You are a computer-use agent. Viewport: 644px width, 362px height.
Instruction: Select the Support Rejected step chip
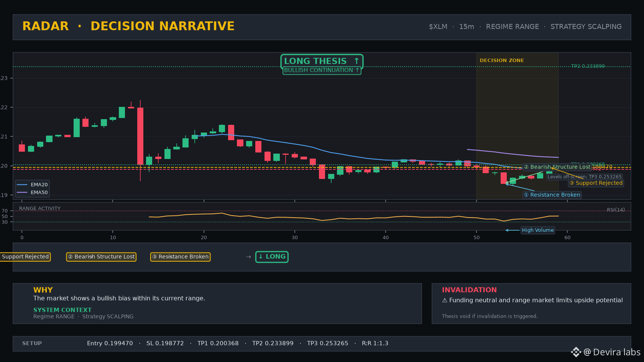[25, 257]
